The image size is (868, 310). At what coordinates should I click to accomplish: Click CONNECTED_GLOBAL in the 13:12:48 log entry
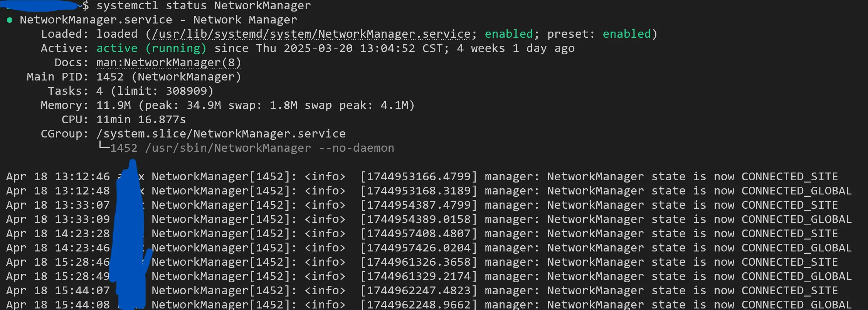pos(796,191)
